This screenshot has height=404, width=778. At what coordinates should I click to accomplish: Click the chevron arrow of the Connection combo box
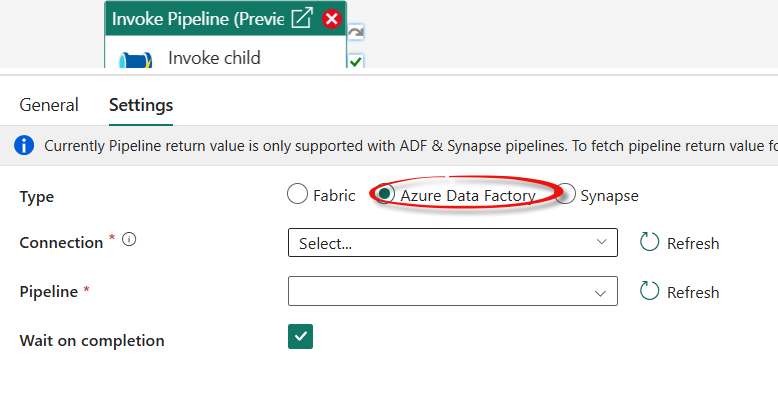[x=601, y=242]
